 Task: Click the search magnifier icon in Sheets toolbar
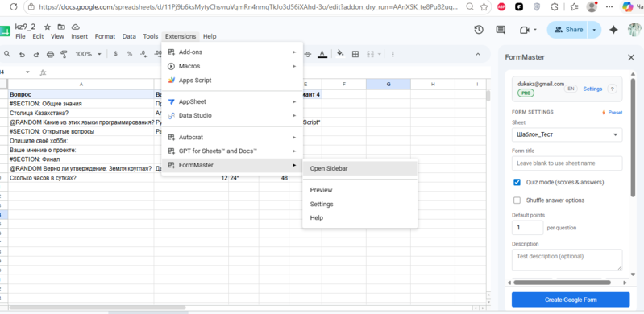7,54
